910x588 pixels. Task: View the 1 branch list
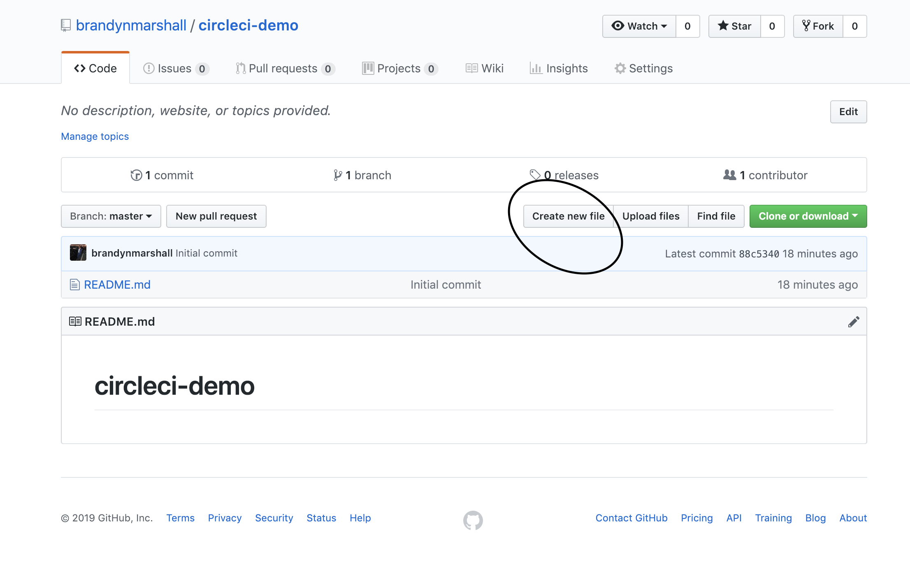click(x=362, y=175)
